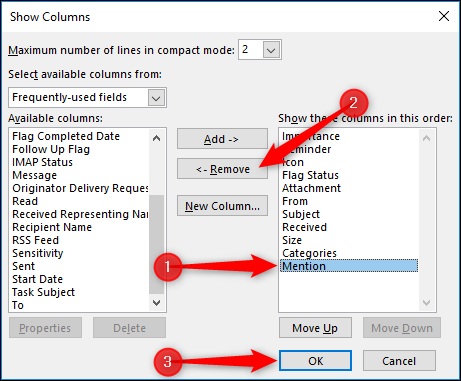461x381 pixels.
Task: Select RSS Feed in available columns
Action: pos(36,240)
